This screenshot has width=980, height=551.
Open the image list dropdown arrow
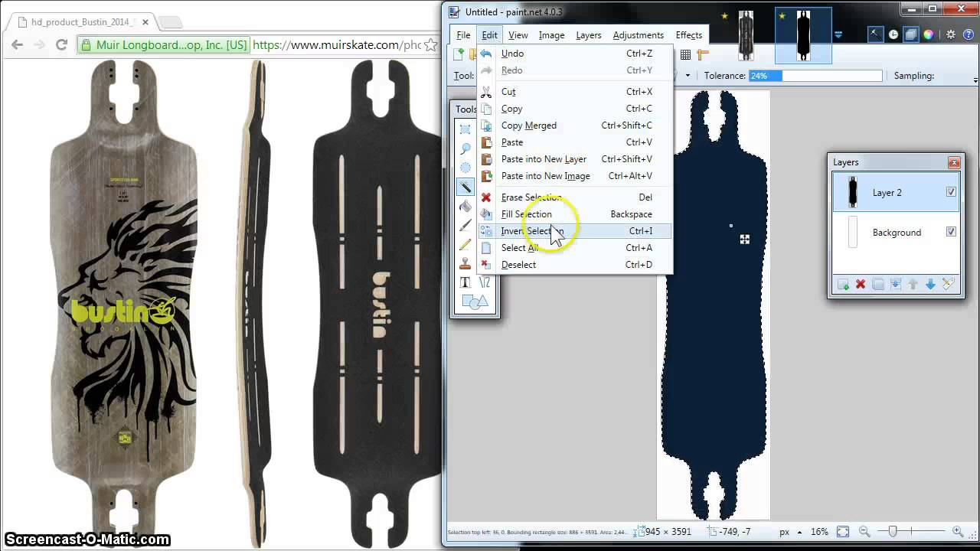[838, 35]
